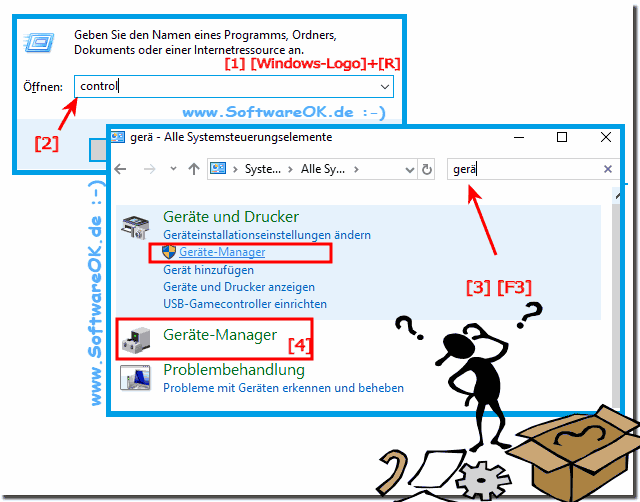Click the Control Panel icon in address bar
This screenshot has width=640, height=502.
(x=218, y=168)
